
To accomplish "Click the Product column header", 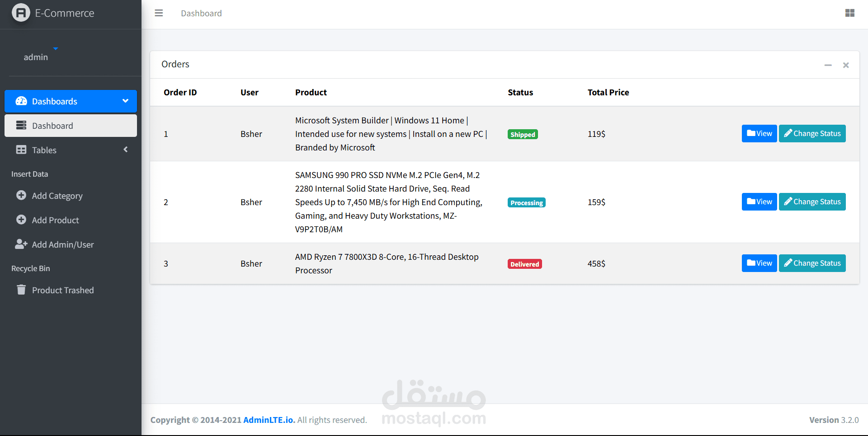I will (x=311, y=92).
